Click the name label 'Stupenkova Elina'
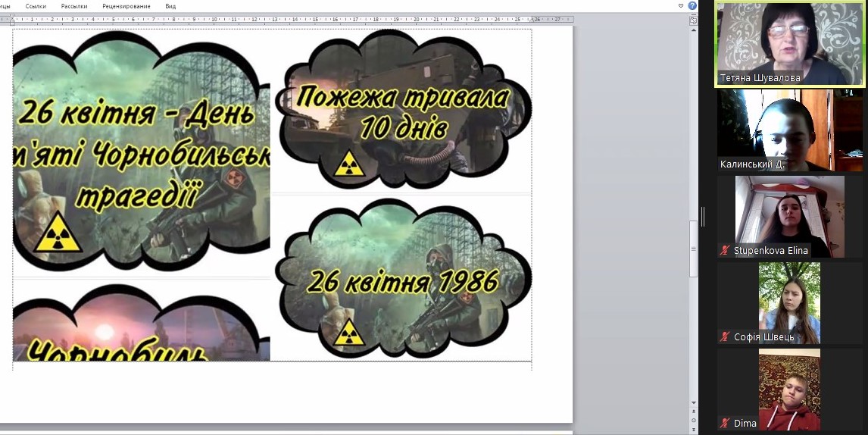This screenshot has height=435, width=868. tap(770, 251)
